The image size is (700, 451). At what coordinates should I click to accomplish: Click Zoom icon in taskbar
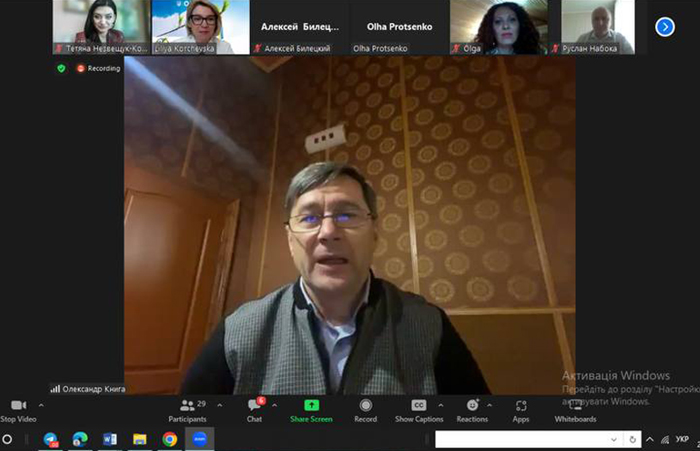click(x=200, y=439)
